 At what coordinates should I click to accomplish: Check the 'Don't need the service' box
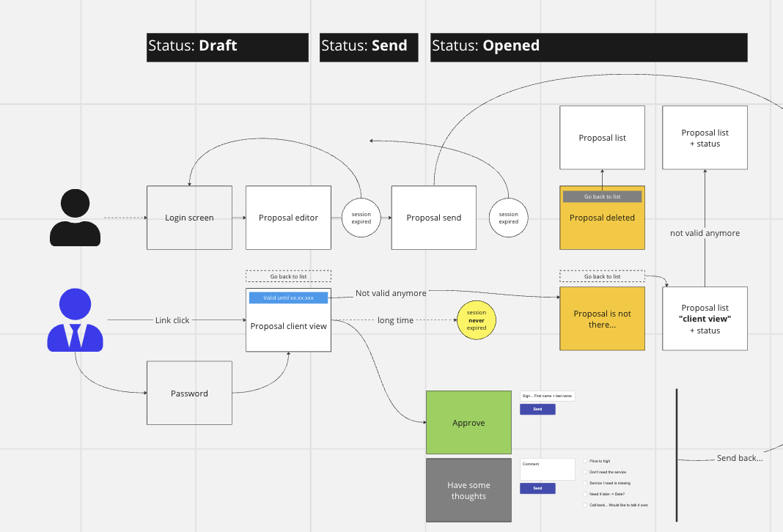tap(584, 473)
